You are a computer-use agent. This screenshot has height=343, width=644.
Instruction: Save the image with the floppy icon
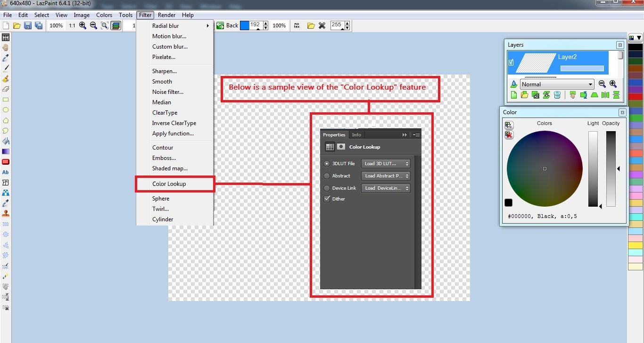tap(27, 25)
